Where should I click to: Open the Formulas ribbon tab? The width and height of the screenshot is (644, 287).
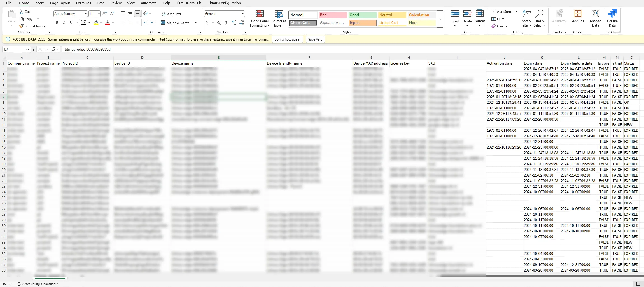pyautogui.click(x=83, y=3)
